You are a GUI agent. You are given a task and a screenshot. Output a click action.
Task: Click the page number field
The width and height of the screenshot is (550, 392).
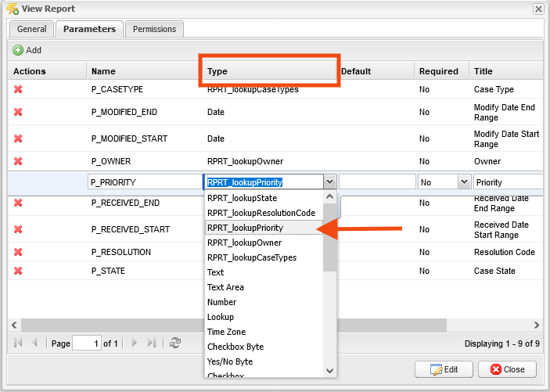tap(87, 343)
